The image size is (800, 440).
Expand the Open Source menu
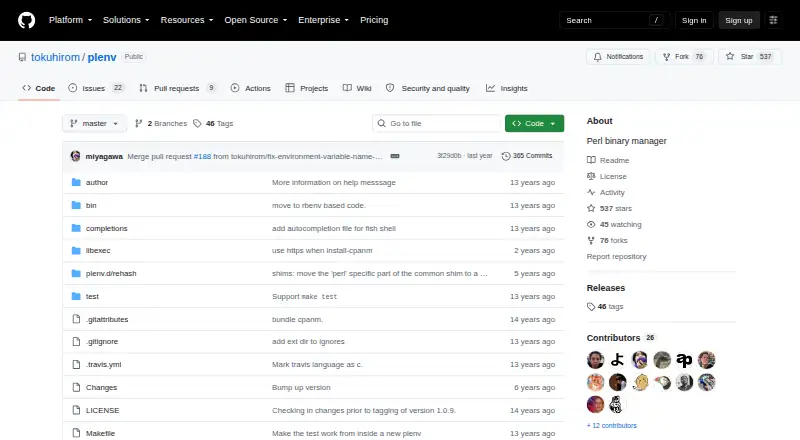coord(256,20)
